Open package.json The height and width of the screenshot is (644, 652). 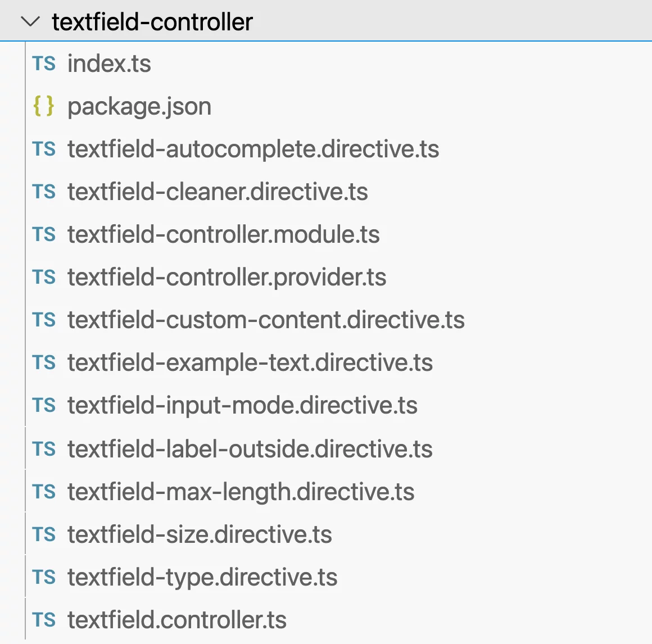point(139,106)
